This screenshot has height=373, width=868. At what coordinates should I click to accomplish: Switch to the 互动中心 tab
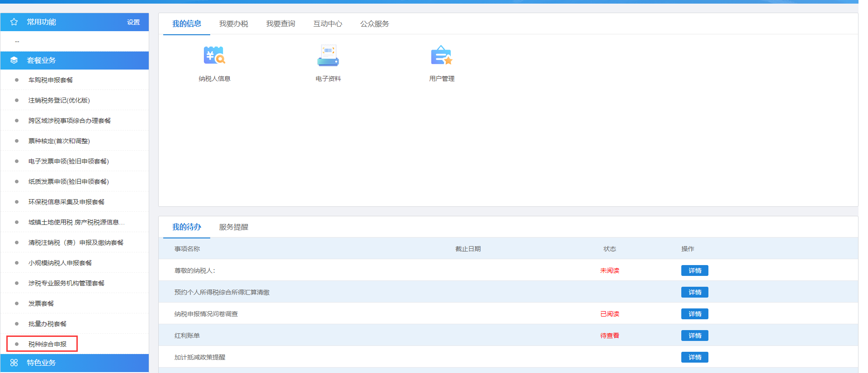tap(328, 23)
